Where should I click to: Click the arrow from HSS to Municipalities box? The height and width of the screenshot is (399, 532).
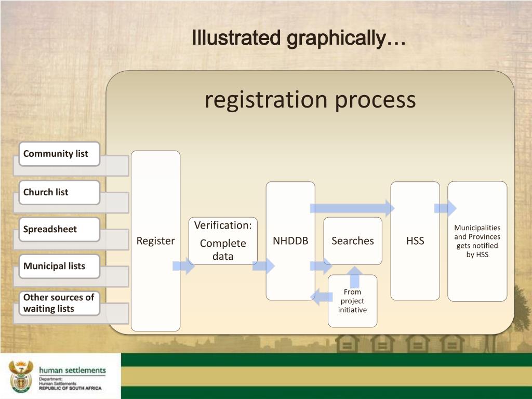445,208
